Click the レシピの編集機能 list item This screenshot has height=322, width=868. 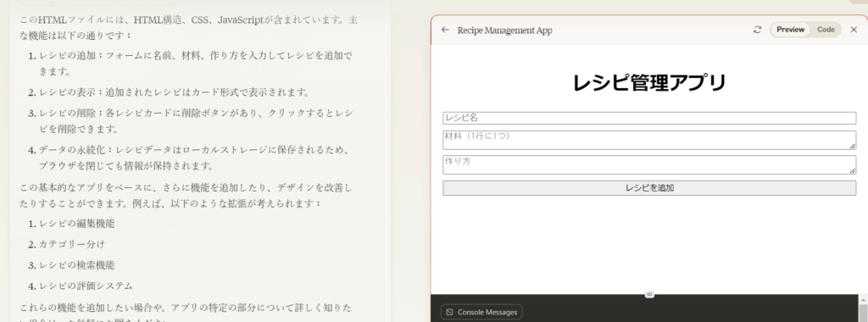coord(76,224)
